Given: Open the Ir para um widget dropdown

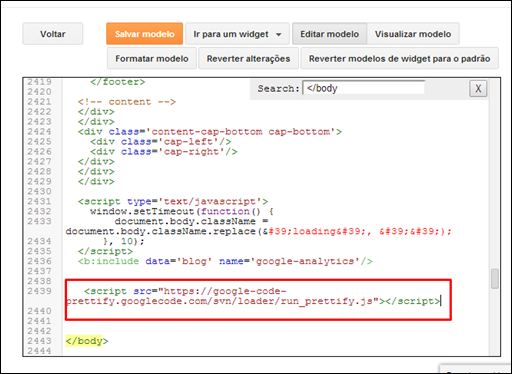Looking at the screenshot, I should point(237,34).
